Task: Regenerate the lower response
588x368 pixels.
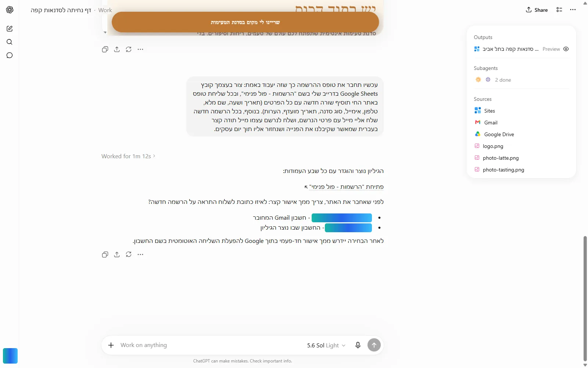Action: coord(129,254)
